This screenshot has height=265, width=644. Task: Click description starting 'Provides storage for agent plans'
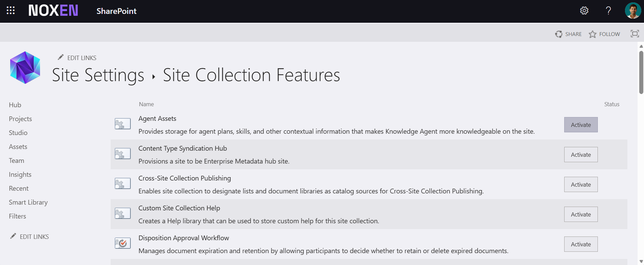[336, 131]
